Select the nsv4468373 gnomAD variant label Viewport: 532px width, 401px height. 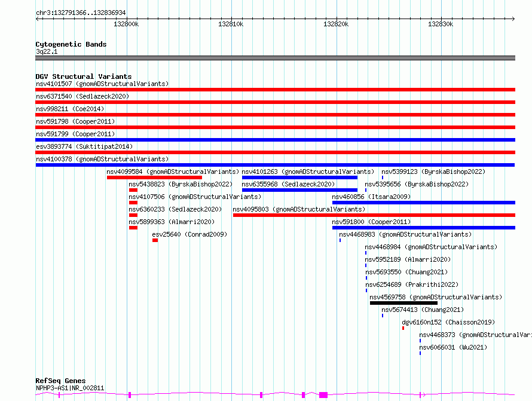click(x=475, y=335)
